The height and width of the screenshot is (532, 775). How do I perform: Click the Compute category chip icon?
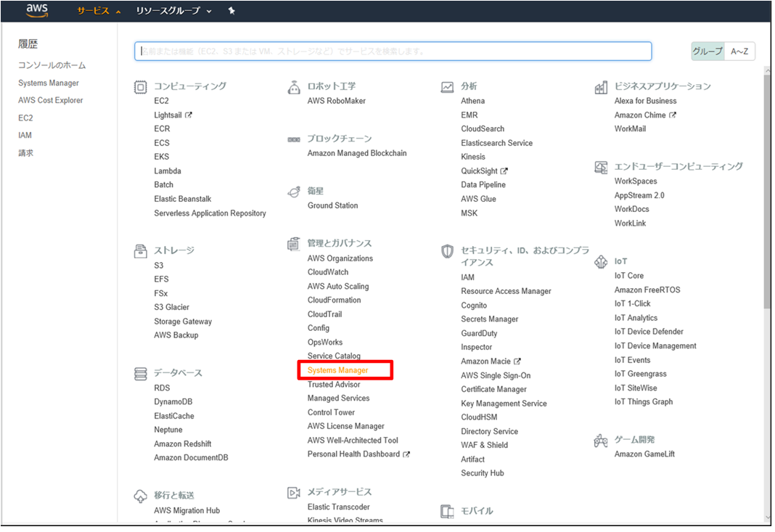140,87
